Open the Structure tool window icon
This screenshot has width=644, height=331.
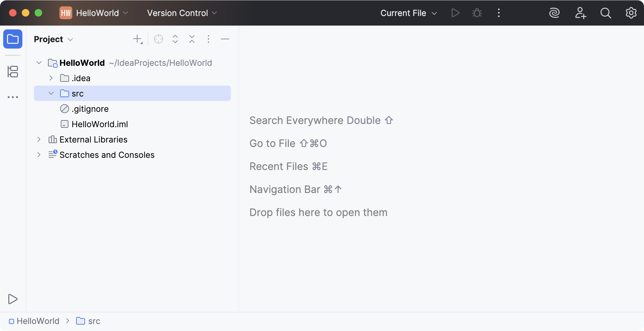(13, 72)
